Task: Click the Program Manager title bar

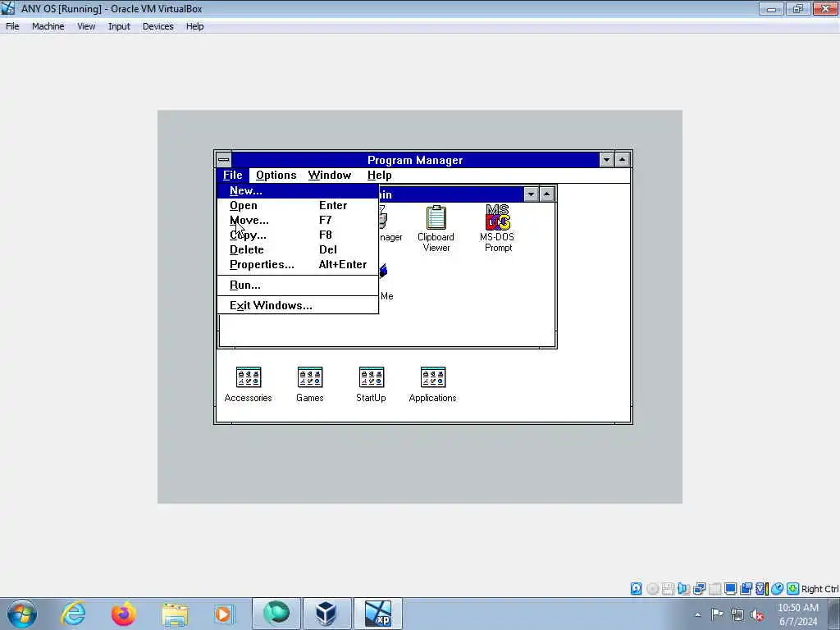Action: [x=415, y=160]
